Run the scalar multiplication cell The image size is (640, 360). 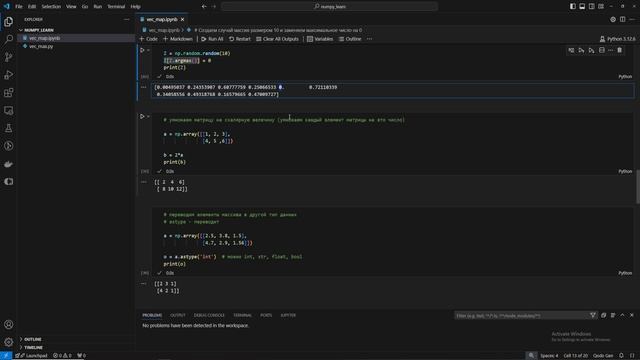click(x=142, y=116)
